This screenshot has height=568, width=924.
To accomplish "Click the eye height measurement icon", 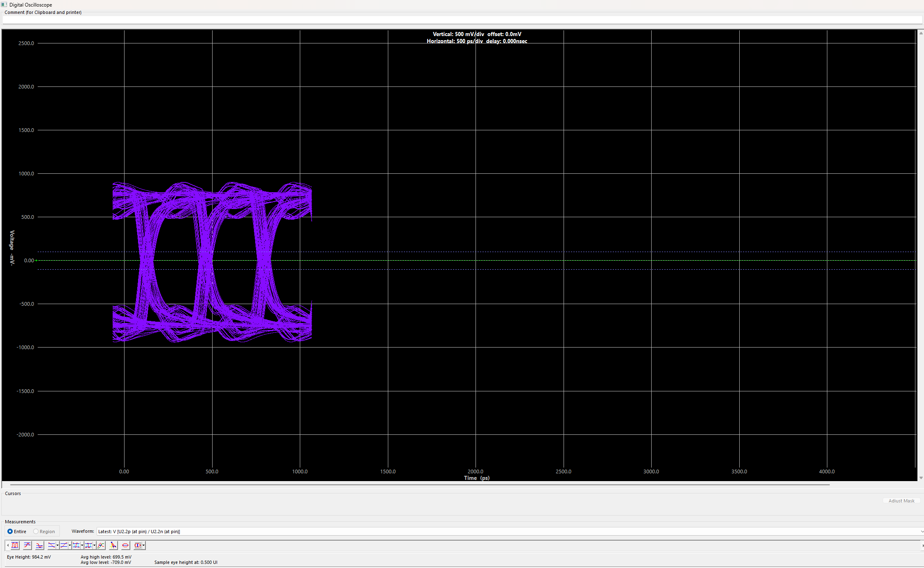I will click(138, 545).
